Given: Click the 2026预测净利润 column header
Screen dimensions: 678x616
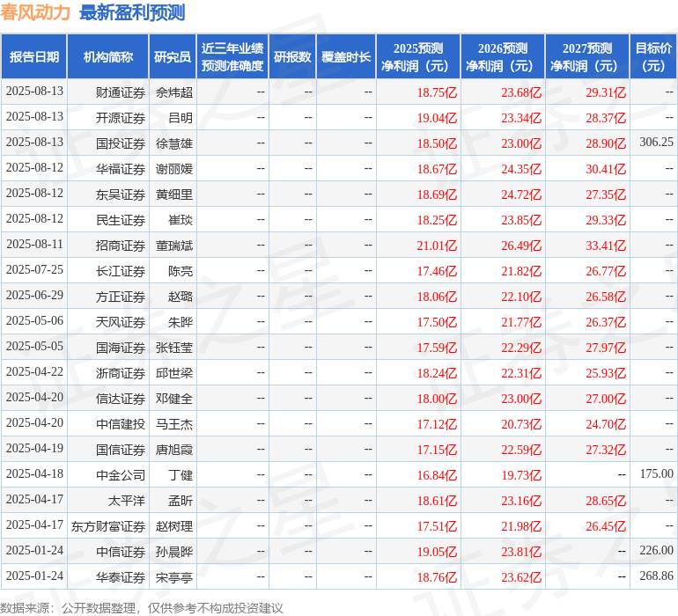Looking at the screenshot, I should [x=503, y=57].
